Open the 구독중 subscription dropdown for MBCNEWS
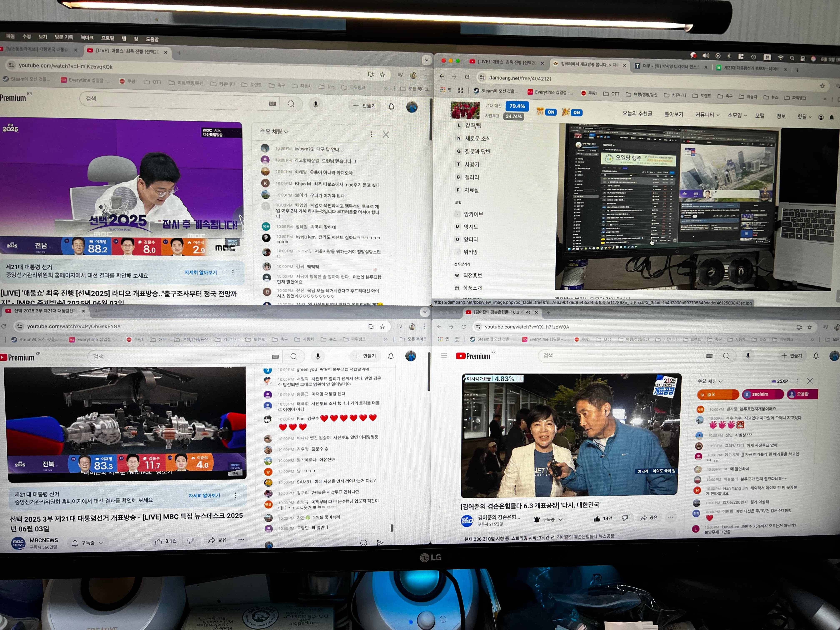The width and height of the screenshot is (840, 630). 88,543
